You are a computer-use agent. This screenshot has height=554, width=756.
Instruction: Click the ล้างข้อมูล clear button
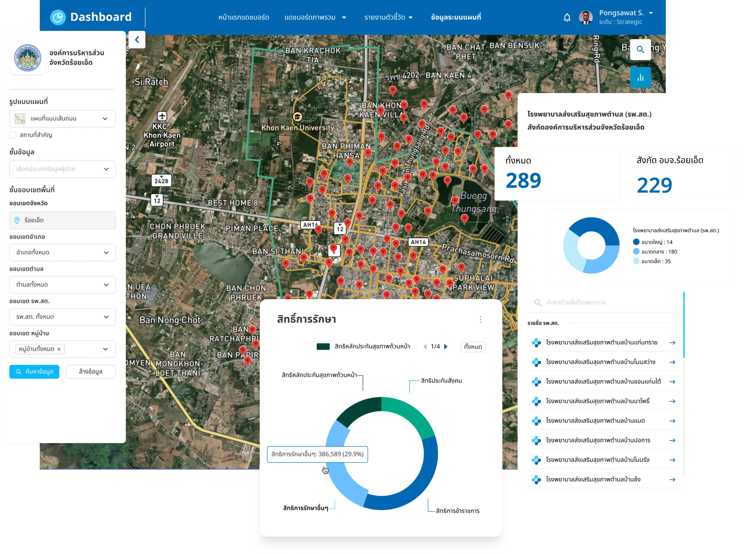[x=90, y=372]
